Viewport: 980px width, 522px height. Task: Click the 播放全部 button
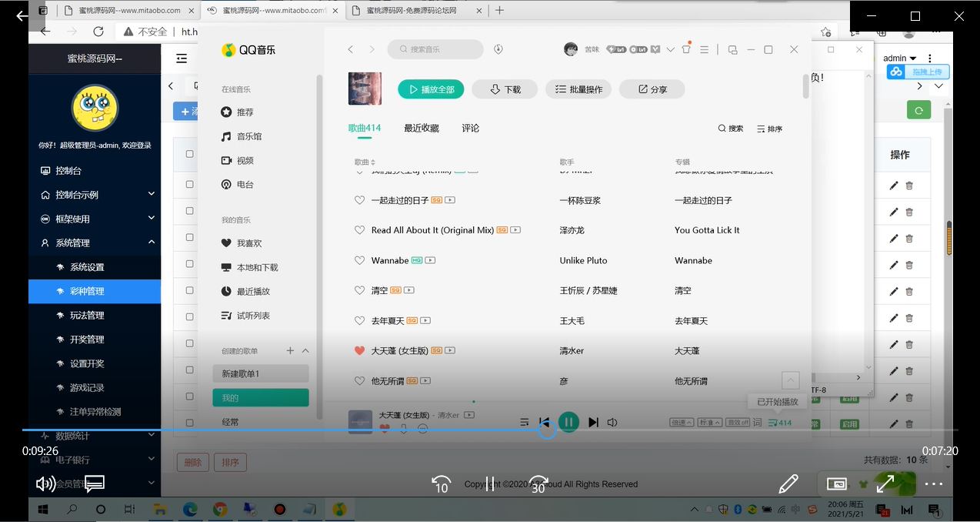(432, 89)
